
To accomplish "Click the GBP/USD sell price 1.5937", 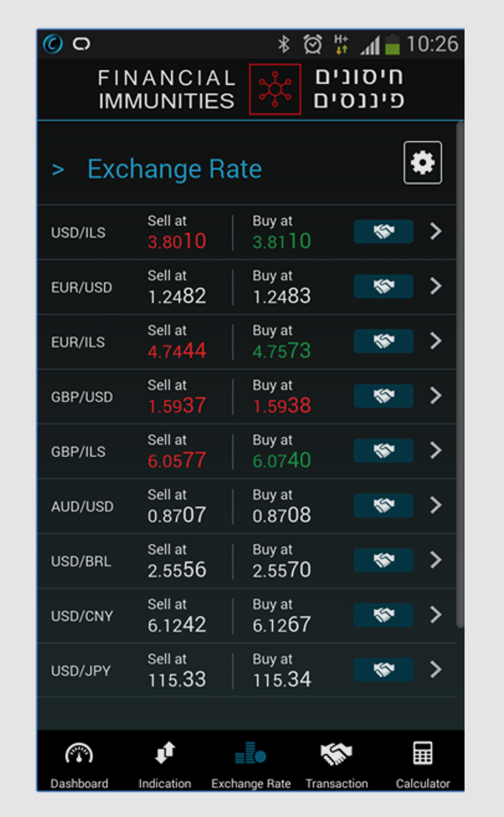I will [x=177, y=406].
